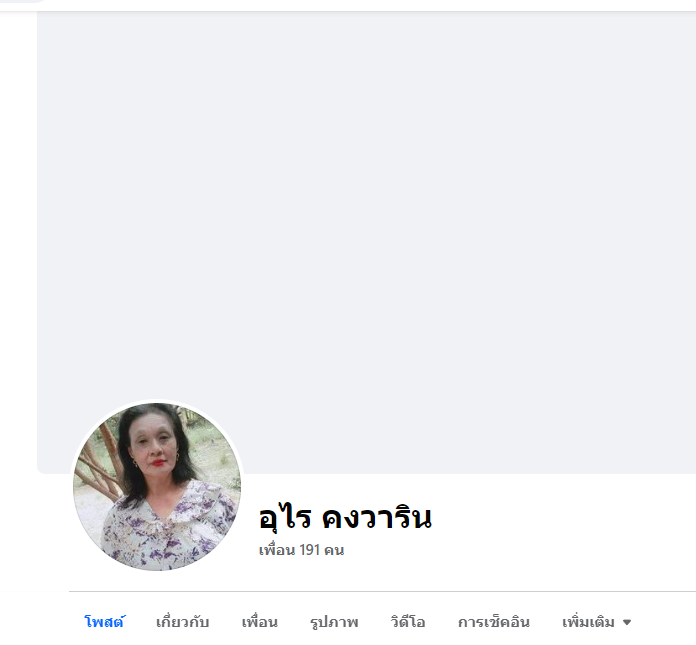View the woman's profile photo enlarged
Screen dimensions: 696x645
pos(157,487)
